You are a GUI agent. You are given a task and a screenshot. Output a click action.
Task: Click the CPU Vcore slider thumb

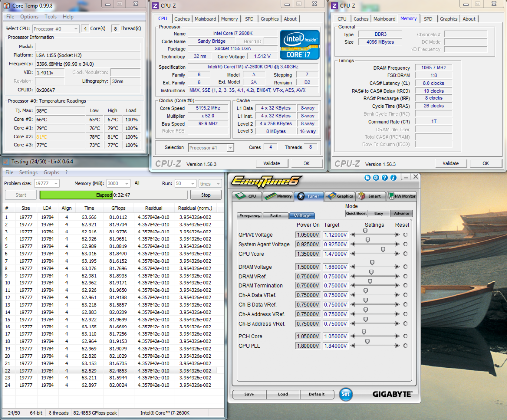tap(383, 250)
